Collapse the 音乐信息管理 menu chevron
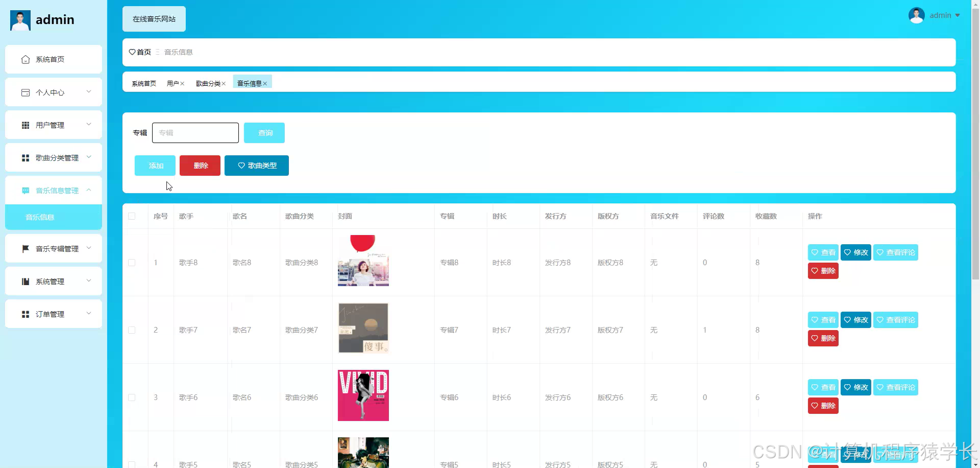This screenshot has height=468, width=980. point(89,190)
